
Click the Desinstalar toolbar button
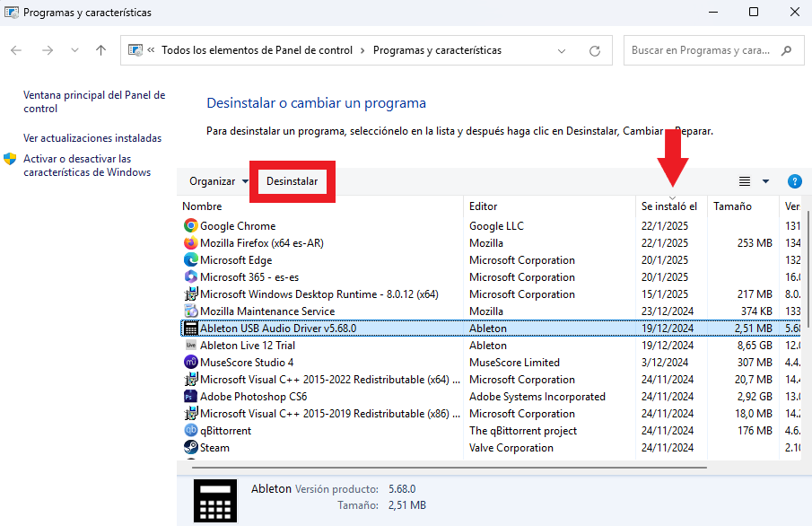pos(292,181)
